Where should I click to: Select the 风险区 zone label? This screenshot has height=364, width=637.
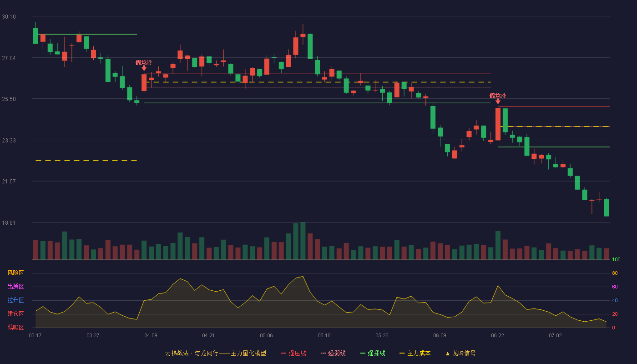click(x=15, y=273)
